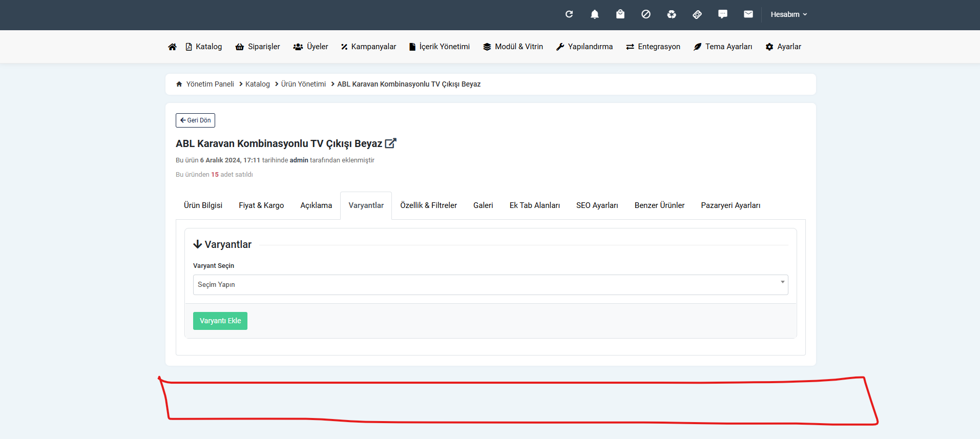Image resolution: width=980 pixels, height=439 pixels.
Task: Open notifications bell icon
Action: click(x=594, y=14)
